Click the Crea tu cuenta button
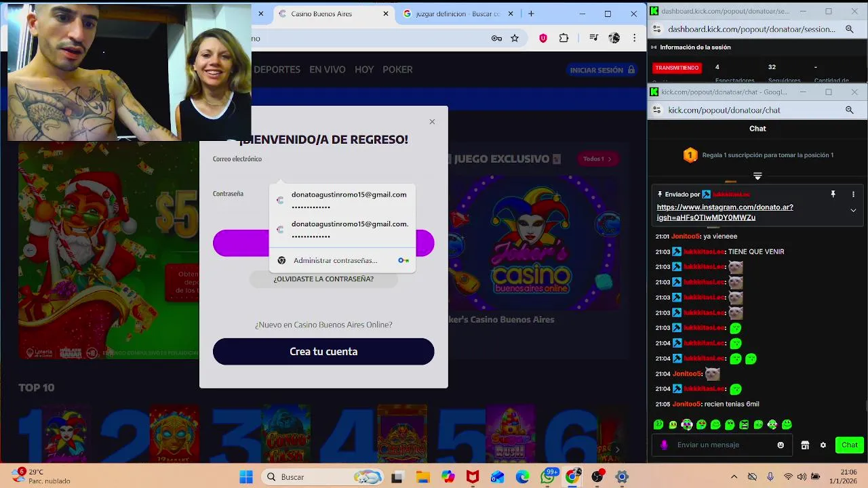The height and width of the screenshot is (488, 868). pos(323,352)
